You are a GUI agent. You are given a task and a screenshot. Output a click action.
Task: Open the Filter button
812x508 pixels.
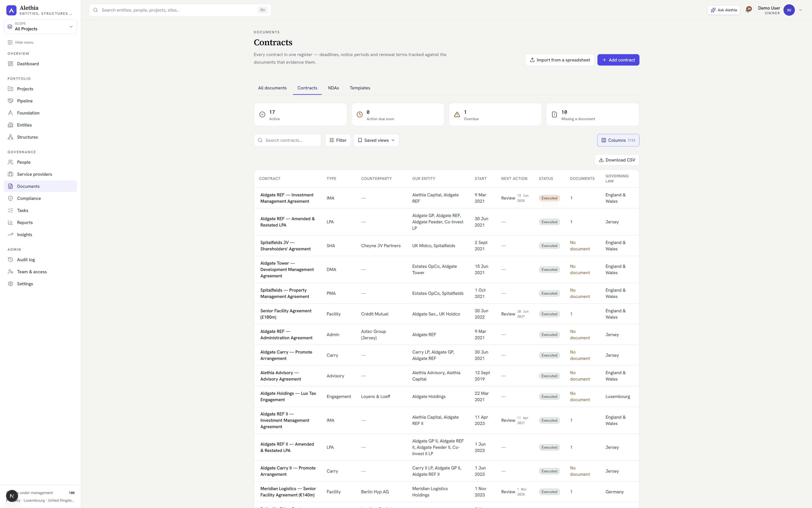337,140
